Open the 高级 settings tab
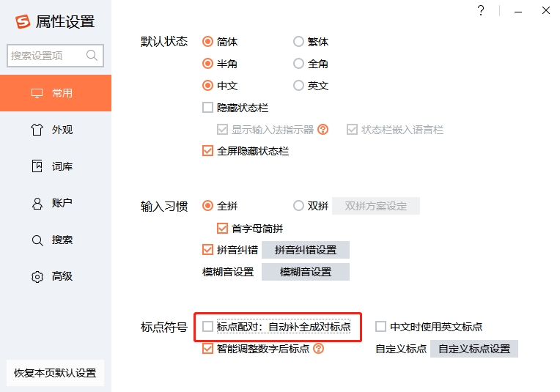Image resolution: width=560 pixels, height=392 pixels. tap(56, 276)
